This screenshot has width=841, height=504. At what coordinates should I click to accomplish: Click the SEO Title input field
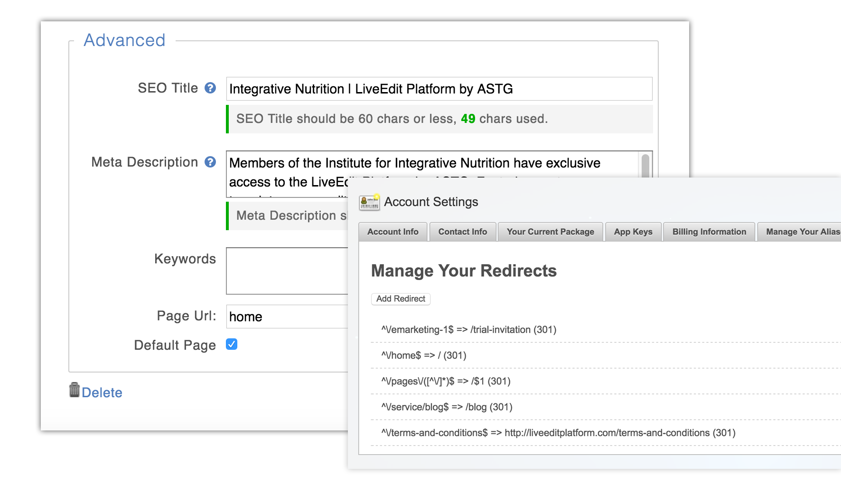(439, 89)
